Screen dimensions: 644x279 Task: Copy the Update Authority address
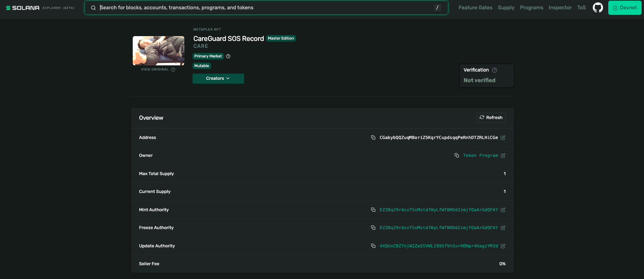373,246
